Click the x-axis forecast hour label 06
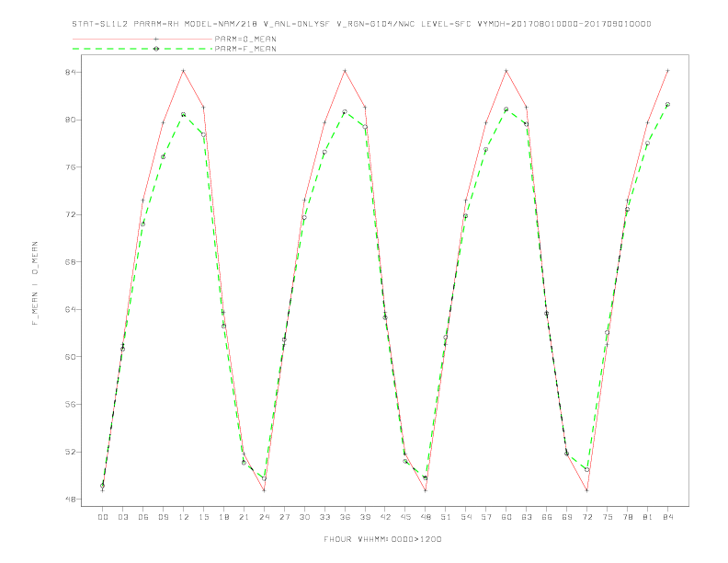Viewport: 728px width, 563px height. (x=143, y=517)
